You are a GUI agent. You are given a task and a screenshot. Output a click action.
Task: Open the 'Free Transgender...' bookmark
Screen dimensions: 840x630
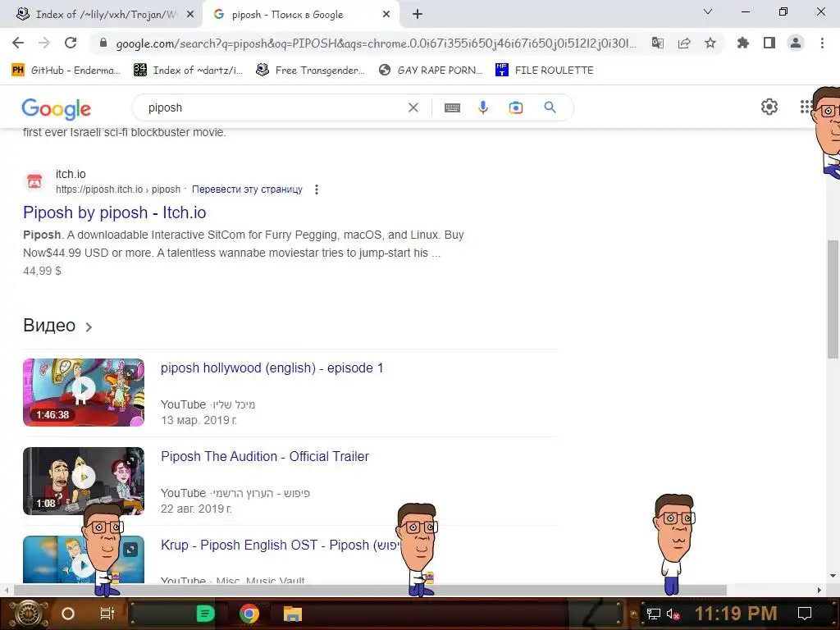[x=311, y=71]
